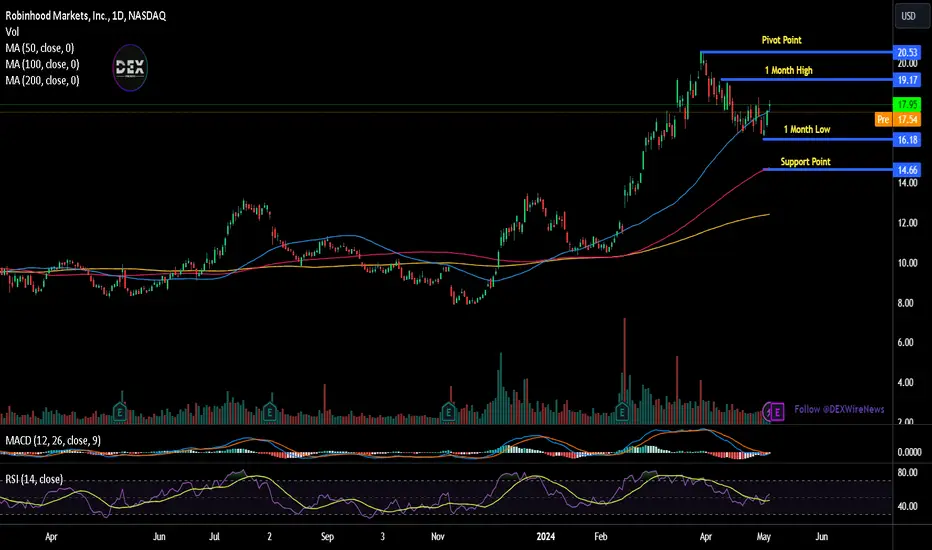Select the MA (200, close, 0) legend

click(x=42, y=80)
